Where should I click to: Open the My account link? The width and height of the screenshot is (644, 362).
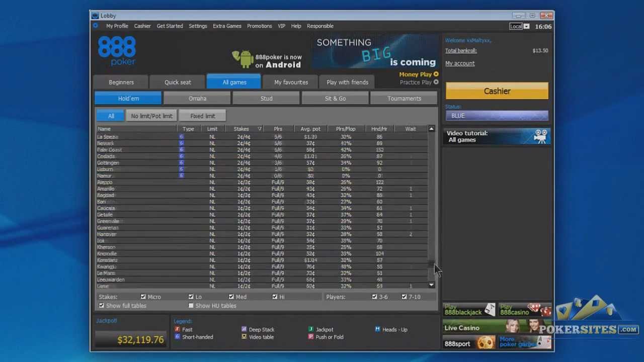pyautogui.click(x=460, y=63)
